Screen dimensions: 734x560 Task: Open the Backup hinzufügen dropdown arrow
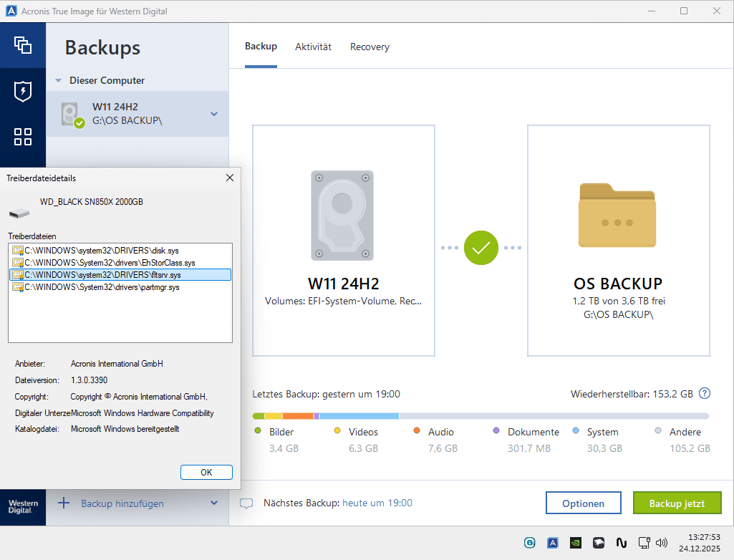coord(214,503)
